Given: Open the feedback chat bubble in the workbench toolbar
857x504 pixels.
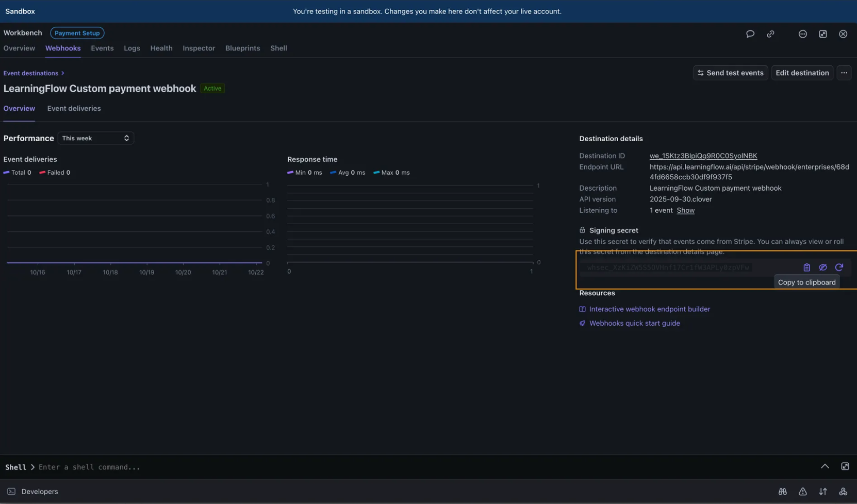Looking at the screenshot, I should 750,33.
